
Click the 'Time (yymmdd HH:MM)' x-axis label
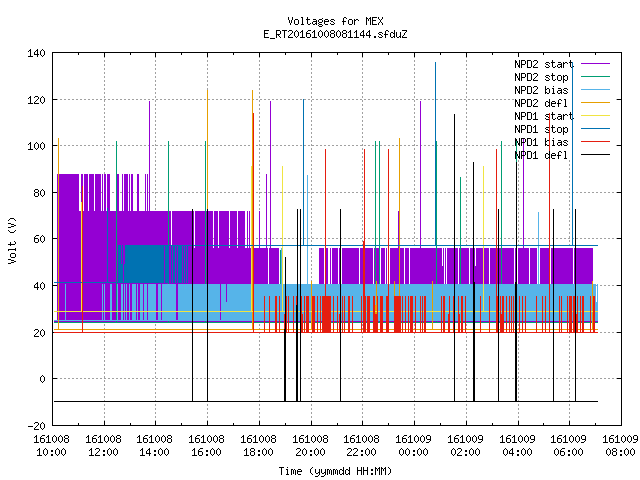click(335, 471)
